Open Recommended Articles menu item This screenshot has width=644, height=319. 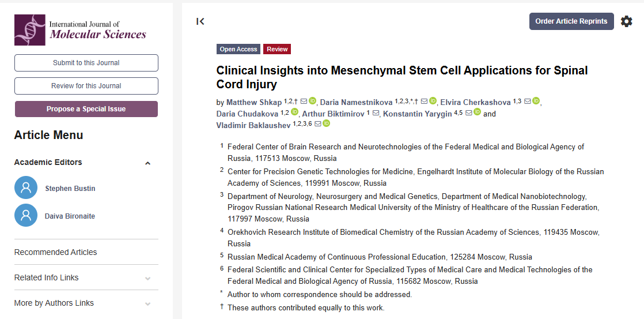[x=55, y=252]
